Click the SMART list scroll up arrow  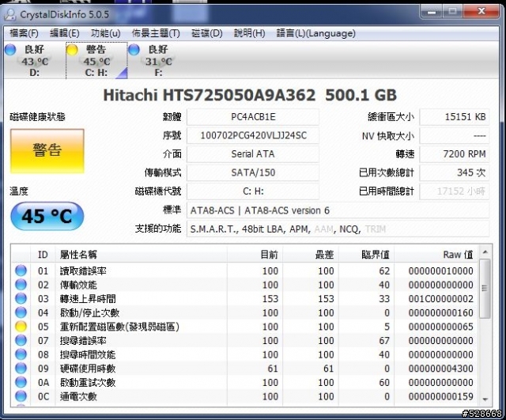[485, 252]
